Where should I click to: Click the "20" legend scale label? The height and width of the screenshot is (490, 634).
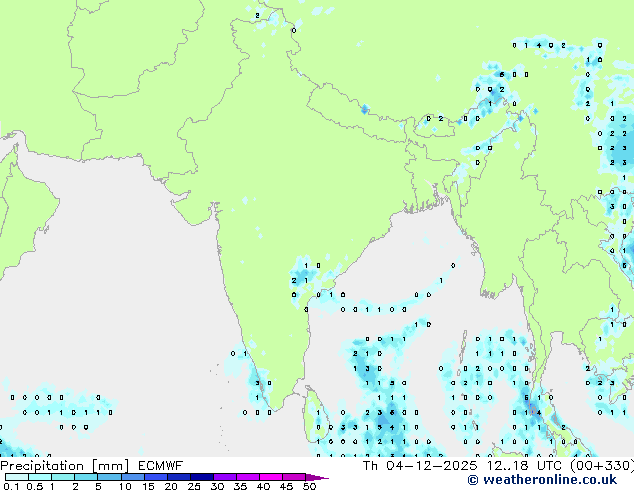(x=171, y=486)
